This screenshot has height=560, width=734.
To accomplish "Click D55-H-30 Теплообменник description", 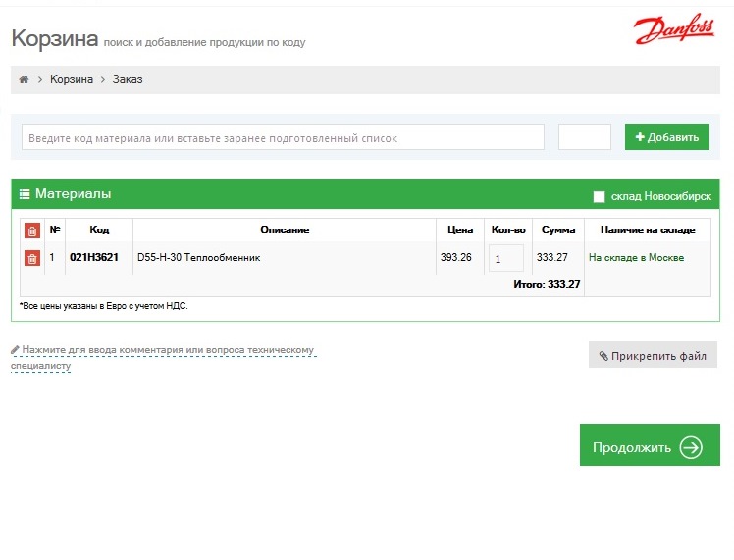I will 198,257.
